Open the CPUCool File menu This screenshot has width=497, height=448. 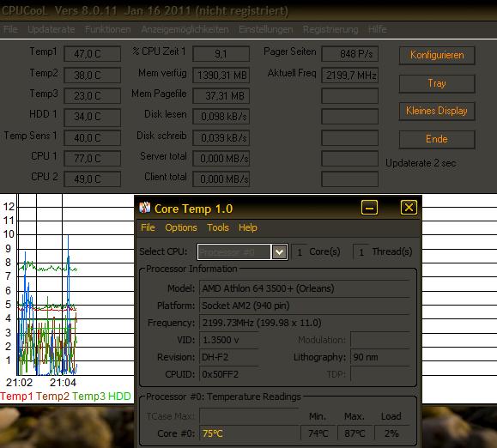pos(10,29)
